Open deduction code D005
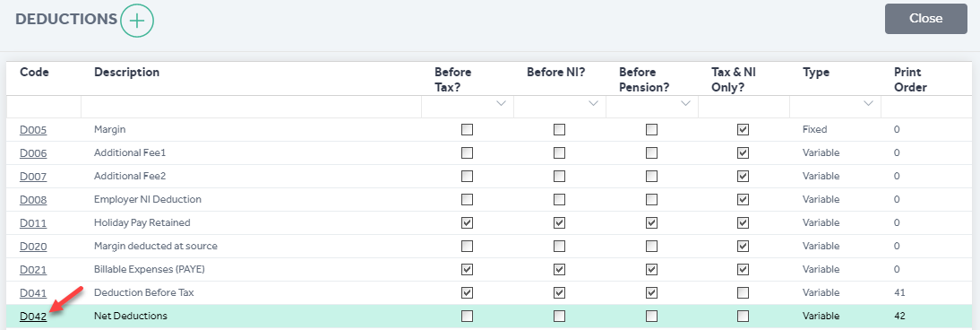The height and width of the screenshot is (330, 980). (x=33, y=130)
